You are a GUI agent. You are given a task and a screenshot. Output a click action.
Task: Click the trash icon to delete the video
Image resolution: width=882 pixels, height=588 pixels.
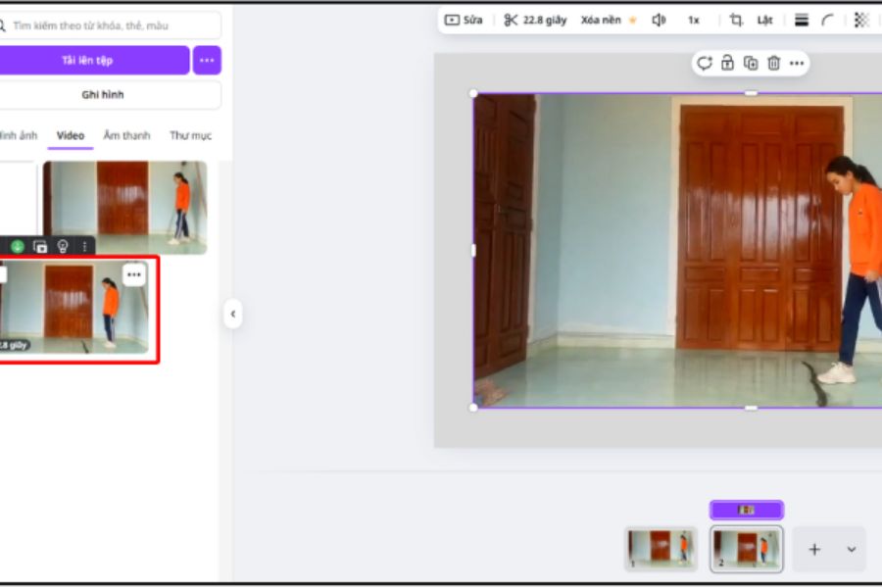(x=773, y=64)
